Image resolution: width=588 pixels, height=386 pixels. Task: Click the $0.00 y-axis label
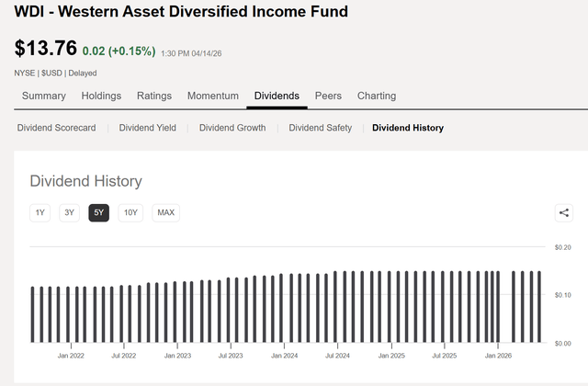[563, 344]
